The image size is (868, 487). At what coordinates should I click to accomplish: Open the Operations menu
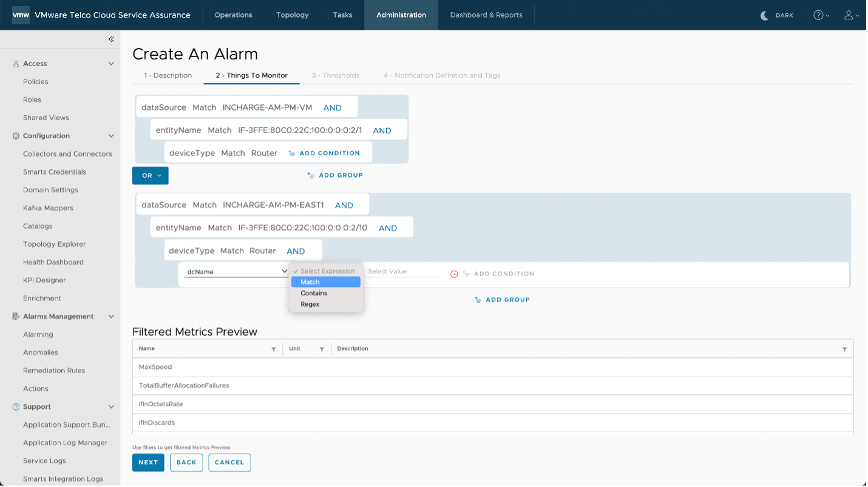pos(233,15)
